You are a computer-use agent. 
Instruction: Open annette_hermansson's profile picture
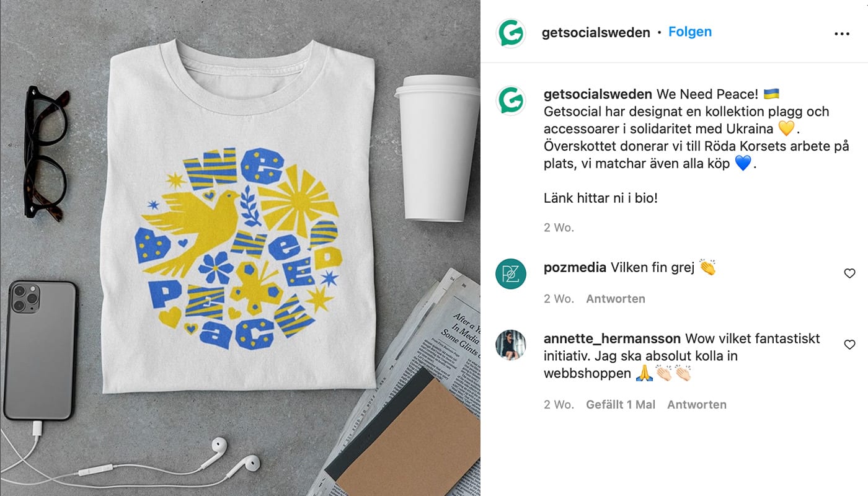(x=511, y=345)
